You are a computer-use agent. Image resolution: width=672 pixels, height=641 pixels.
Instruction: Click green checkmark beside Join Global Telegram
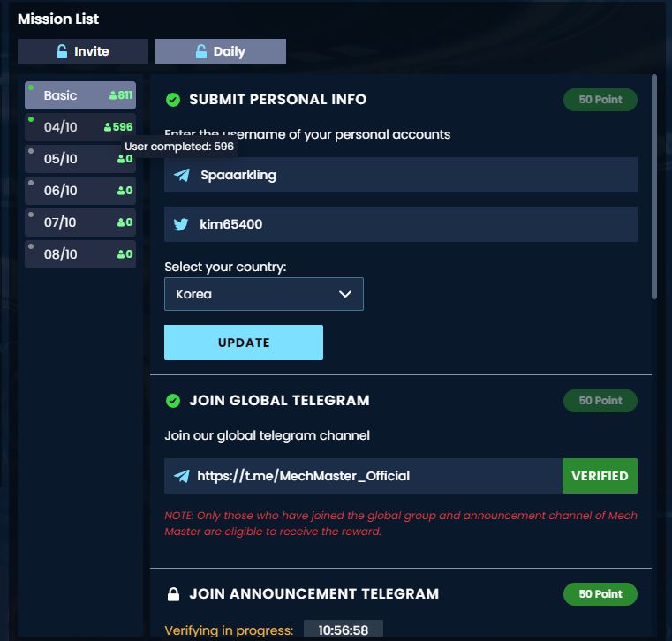173,401
